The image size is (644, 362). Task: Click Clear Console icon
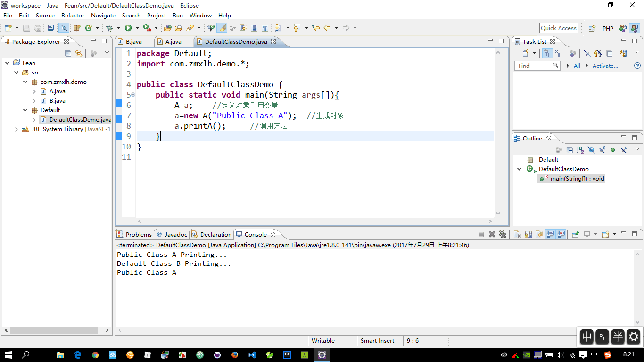[517, 234]
